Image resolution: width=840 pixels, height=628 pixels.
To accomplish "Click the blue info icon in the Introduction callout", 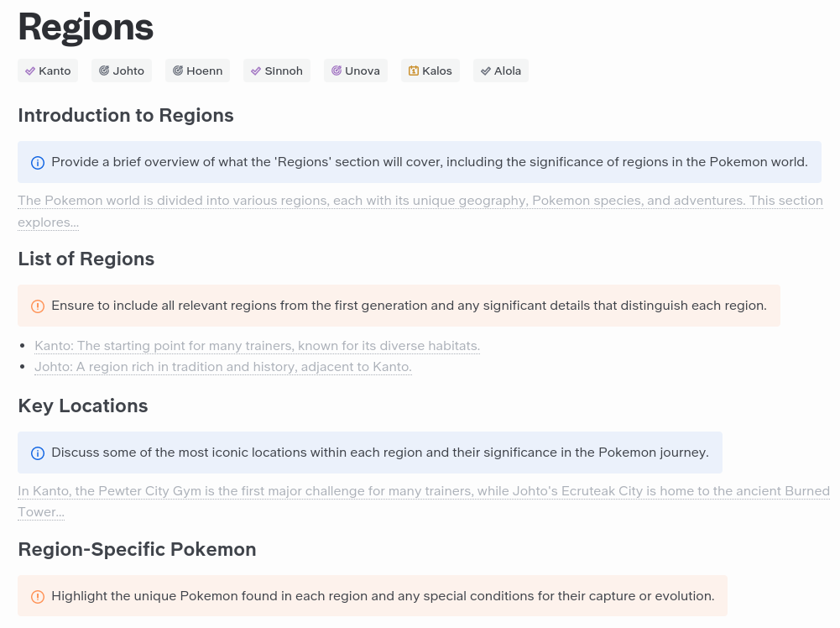I will pyautogui.click(x=38, y=162).
